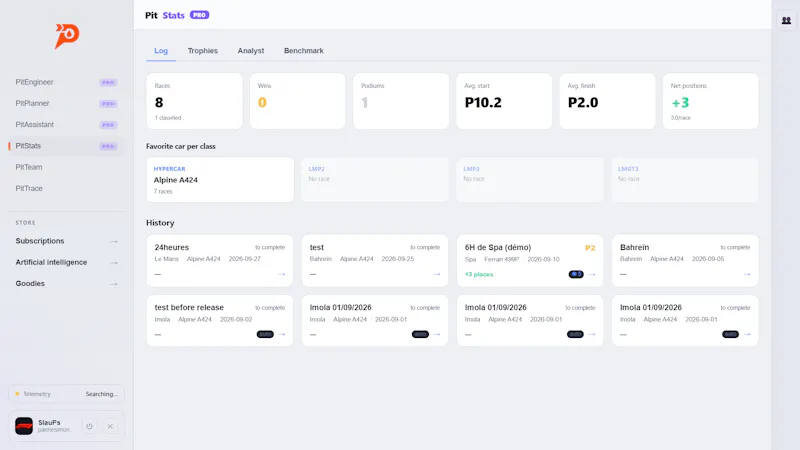Click the arrow on 6H de Spa card
The width and height of the screenshot is (800, 450).
click(x=592, y=274)
